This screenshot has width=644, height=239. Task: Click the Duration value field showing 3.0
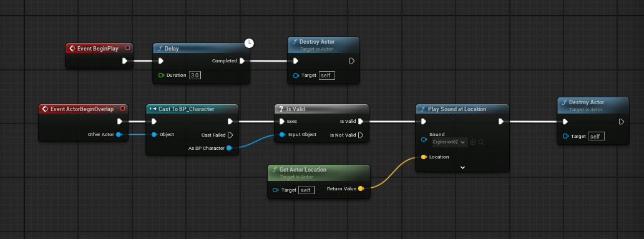195,75
